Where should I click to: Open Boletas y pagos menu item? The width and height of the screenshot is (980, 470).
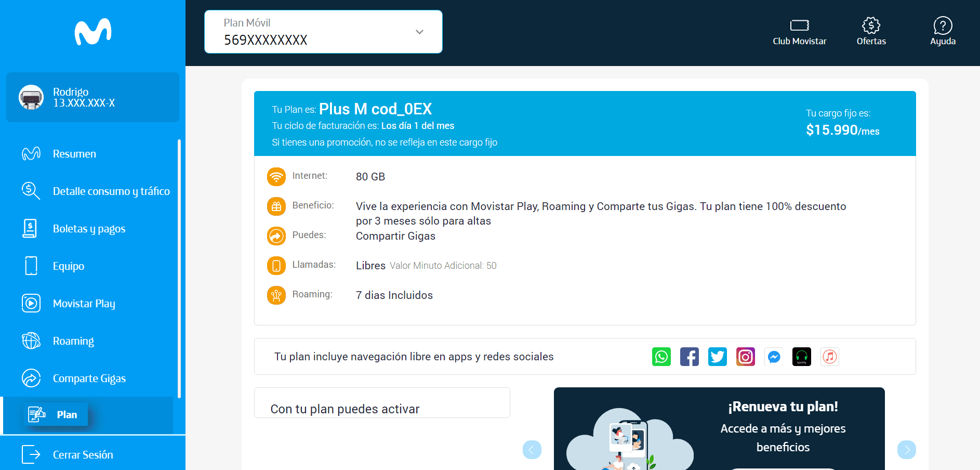coord(89,229)
